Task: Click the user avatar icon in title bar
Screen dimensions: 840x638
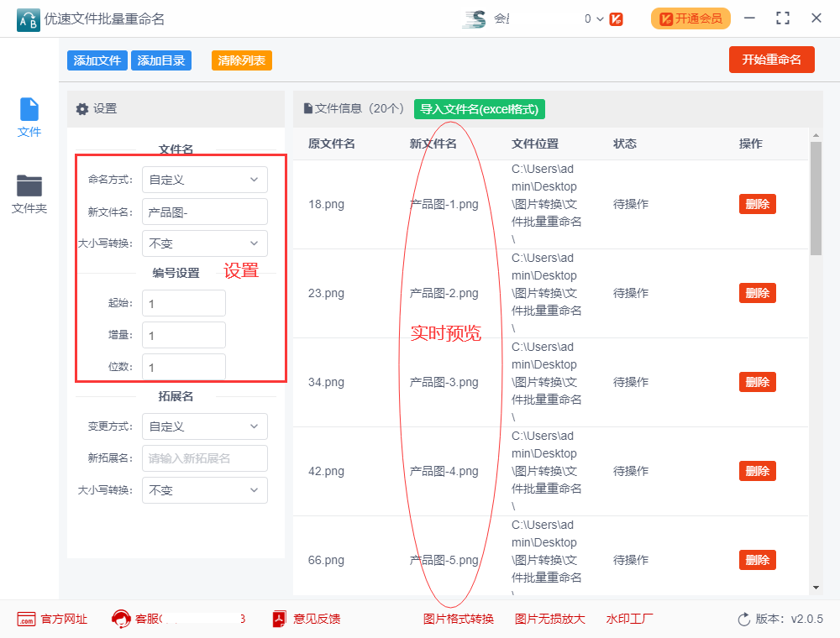Action: pos(475,19)
